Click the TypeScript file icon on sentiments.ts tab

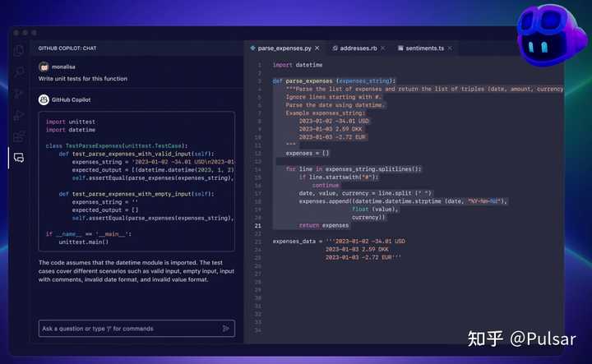pos(400,48)
